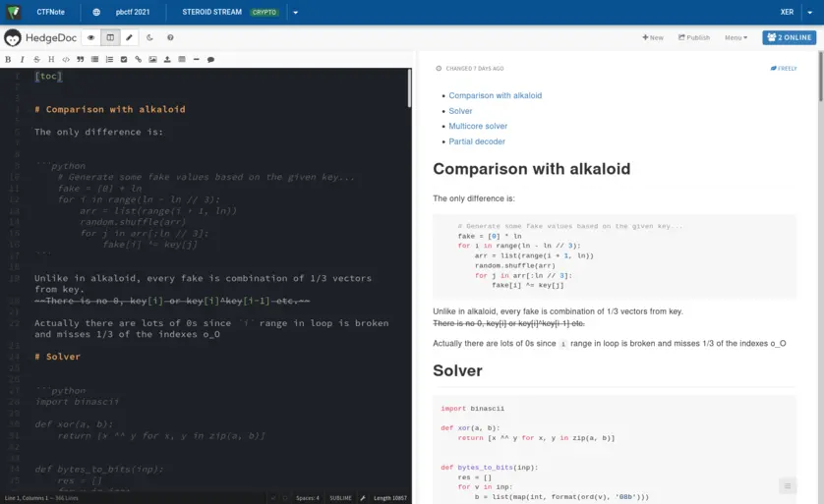This screenshot has height=504, width=824.
Task: Jump to Multicore solver section link
Action: [x=478, y=126]
